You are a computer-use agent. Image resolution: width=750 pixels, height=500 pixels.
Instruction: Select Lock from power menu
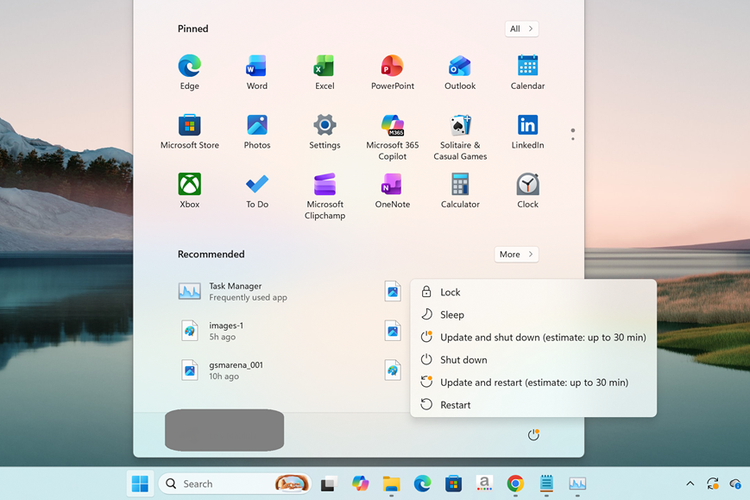point(533,292)
